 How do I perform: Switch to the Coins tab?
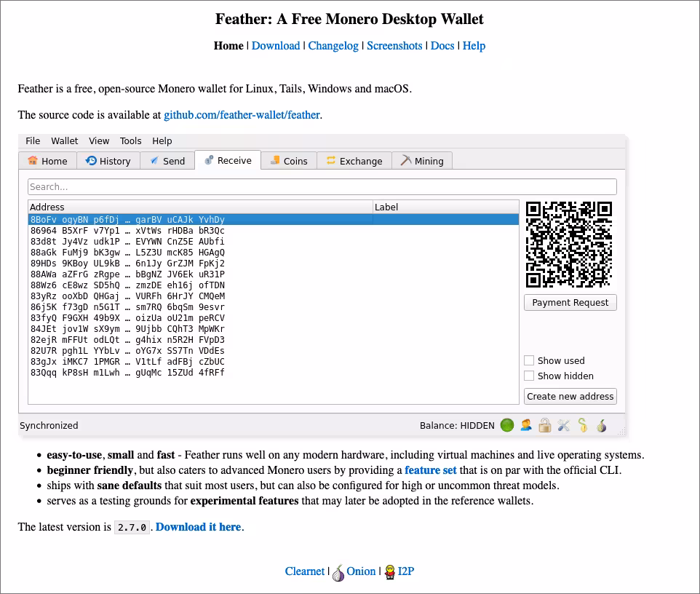point(289,161)
